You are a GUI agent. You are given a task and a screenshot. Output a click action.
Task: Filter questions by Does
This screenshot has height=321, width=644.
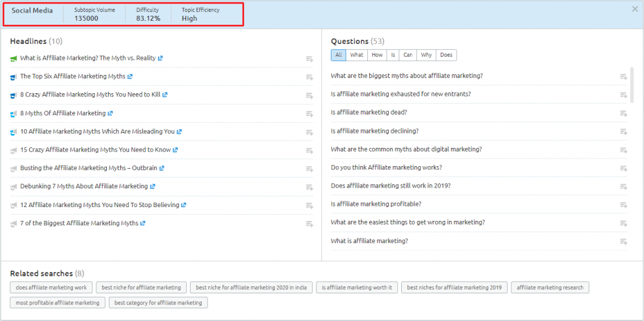(x=446, y=55)
